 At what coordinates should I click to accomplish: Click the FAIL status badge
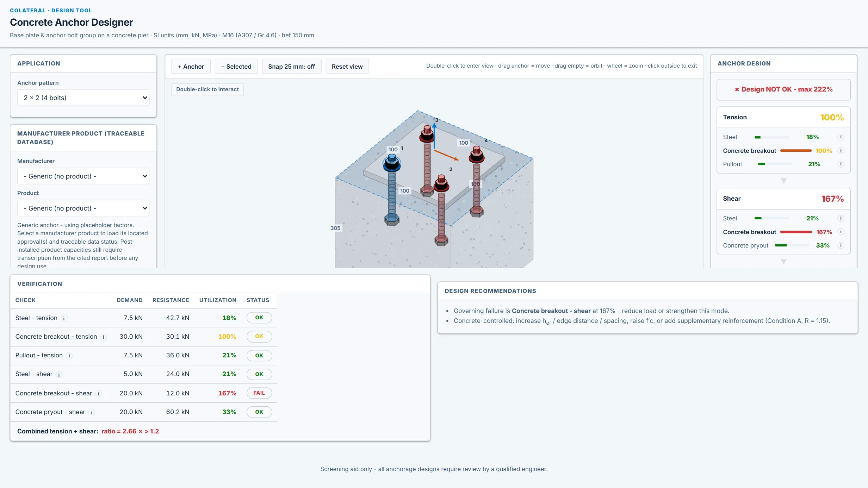coord(259,393)
